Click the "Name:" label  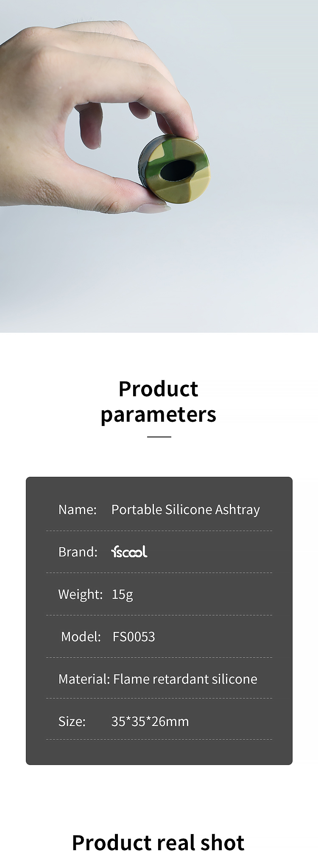click(x=78, y=509)
